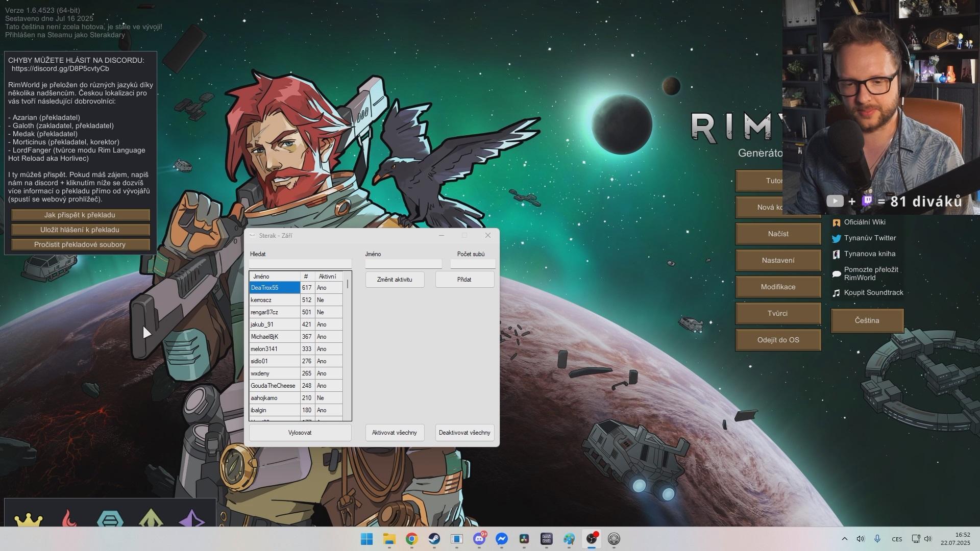Select the DeaTrox55 row
Image resolution: width=980 pixels, height=551 pixels.
click(x=296, y=288)
